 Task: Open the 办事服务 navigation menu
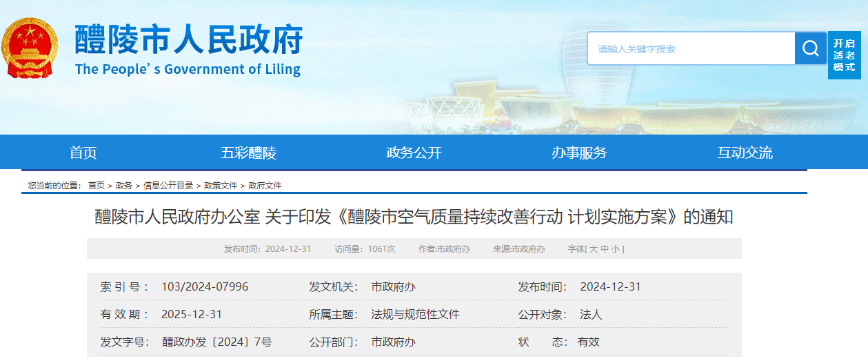click(x=579, y=153)
